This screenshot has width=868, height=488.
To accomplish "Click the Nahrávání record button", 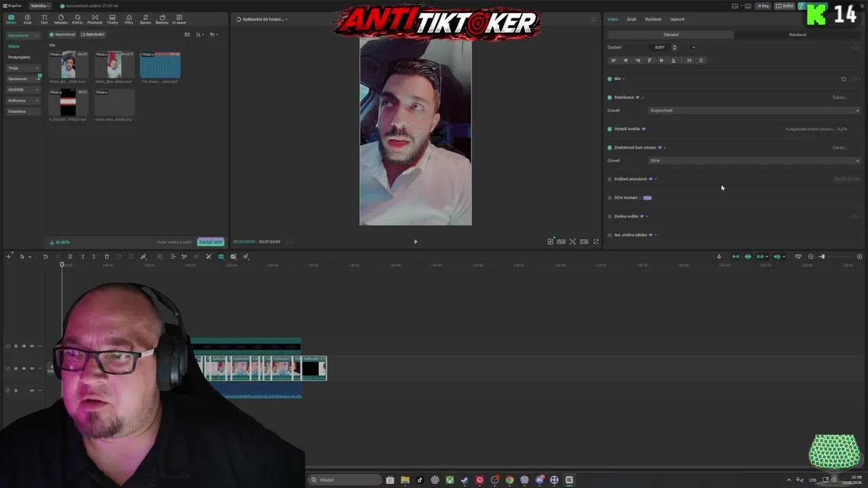I will [93, 35].
